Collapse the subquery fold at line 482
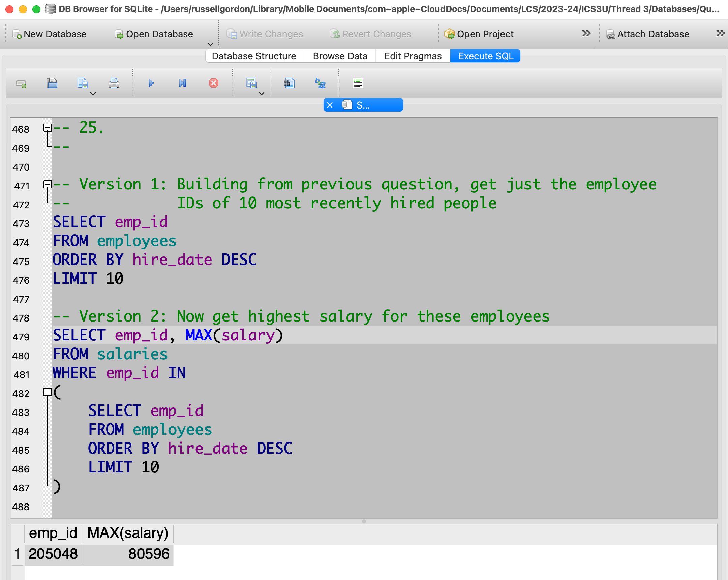The height and width of the screenshot is (580, 728). click(x=47, y=392)
